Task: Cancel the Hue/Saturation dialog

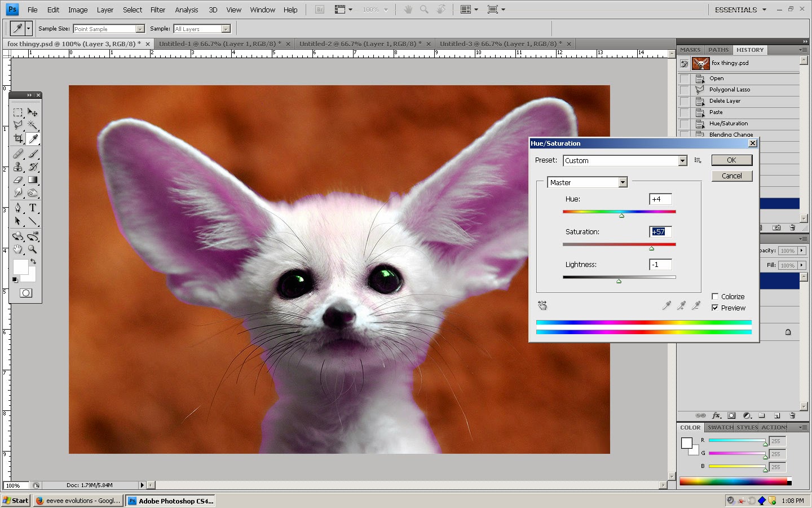Action: (731, 176)
